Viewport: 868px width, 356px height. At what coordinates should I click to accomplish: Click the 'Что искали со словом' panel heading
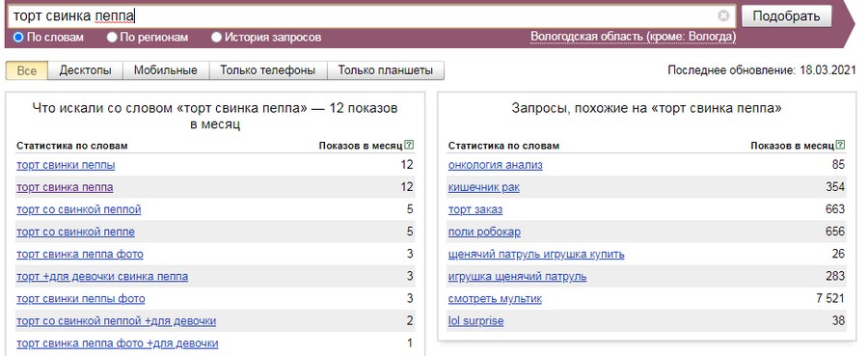coord(215,117)
